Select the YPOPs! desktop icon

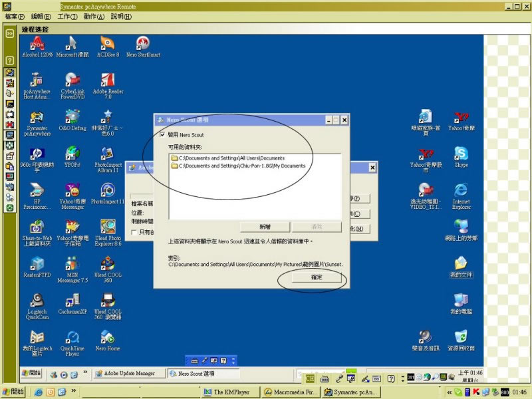tap(72, 157)
